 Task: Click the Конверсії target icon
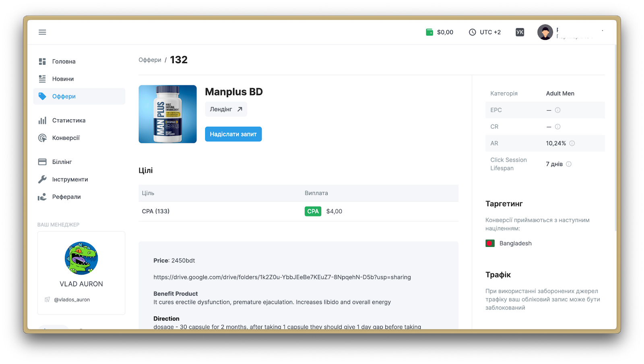[42, 138]
